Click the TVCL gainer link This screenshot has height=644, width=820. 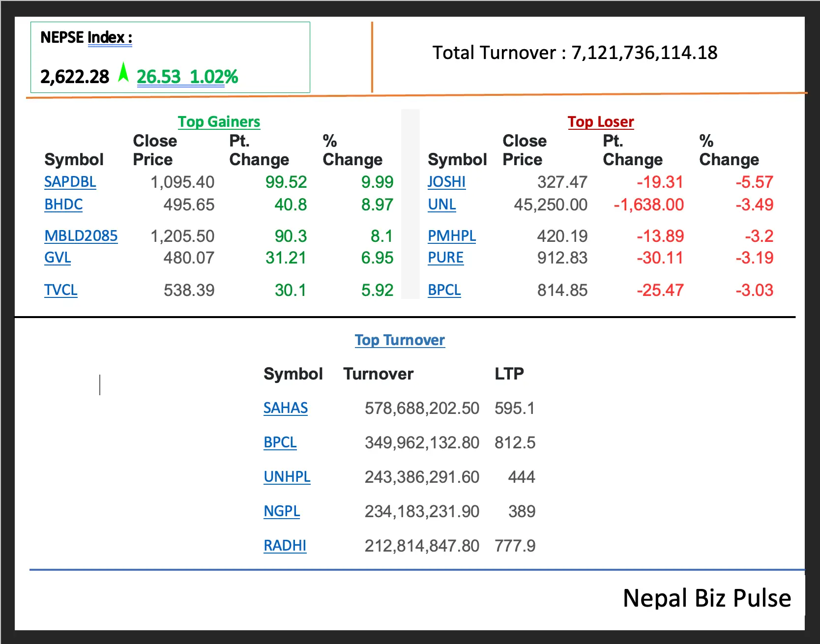click(60, 290)
